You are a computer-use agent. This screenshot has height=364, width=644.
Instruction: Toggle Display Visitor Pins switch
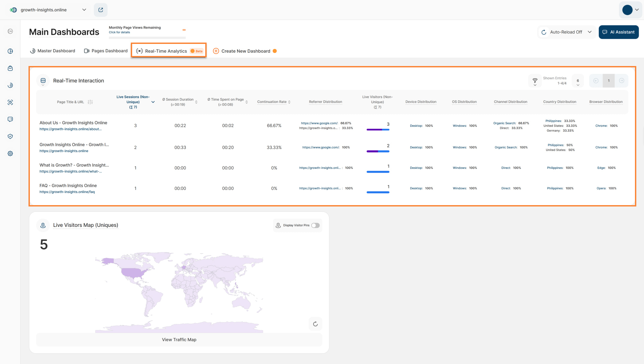(315, 226)
